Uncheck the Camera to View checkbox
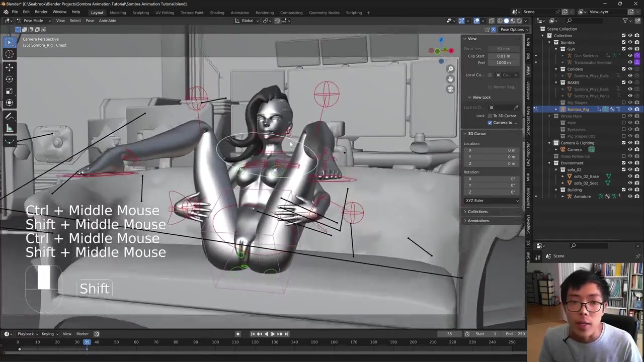Viewport: 644px width, 362px height. pos(490,123)
